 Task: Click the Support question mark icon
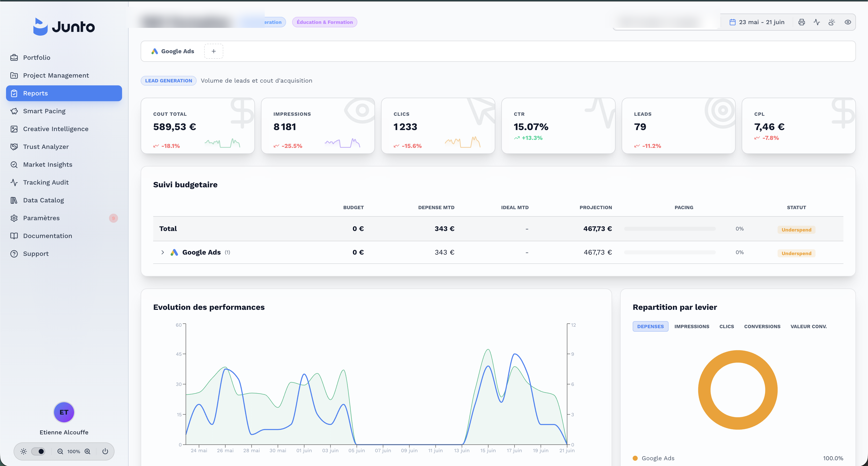14,254
